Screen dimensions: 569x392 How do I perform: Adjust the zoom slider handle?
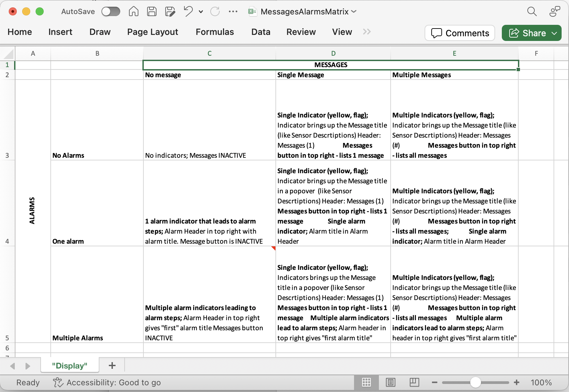(x=475, y=382)
